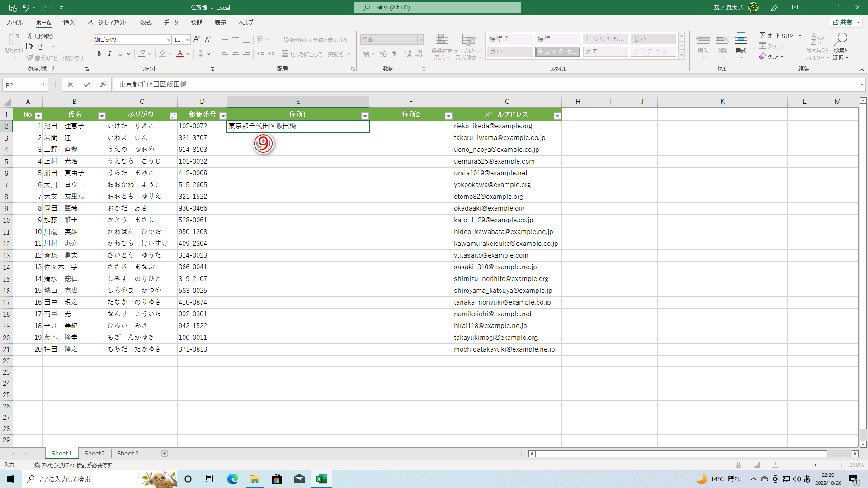868x488 pixels.
Task: Open the 氏名 column filter dropdown
Action: [x=102, y=116]
